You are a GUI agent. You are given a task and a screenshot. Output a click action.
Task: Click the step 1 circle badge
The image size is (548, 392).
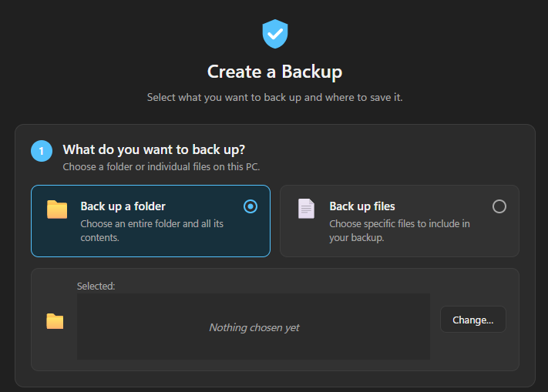42,151
